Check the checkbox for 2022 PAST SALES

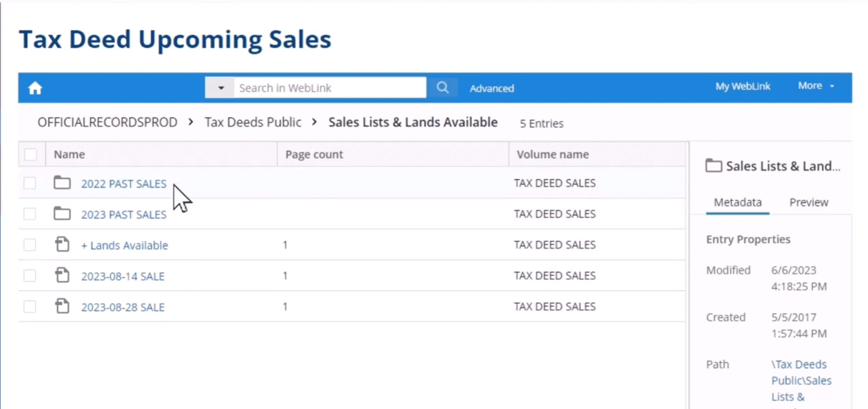tap(29, 183)
